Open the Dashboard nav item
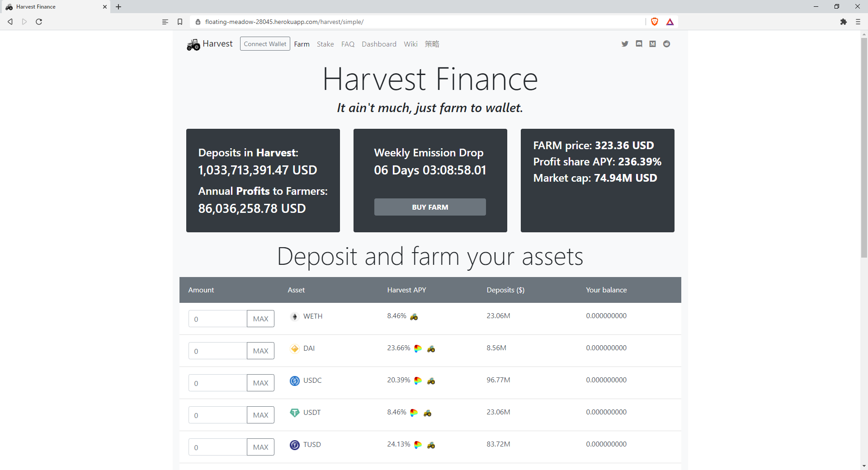Viewport: 868px width, 470px height. (379, 44)
